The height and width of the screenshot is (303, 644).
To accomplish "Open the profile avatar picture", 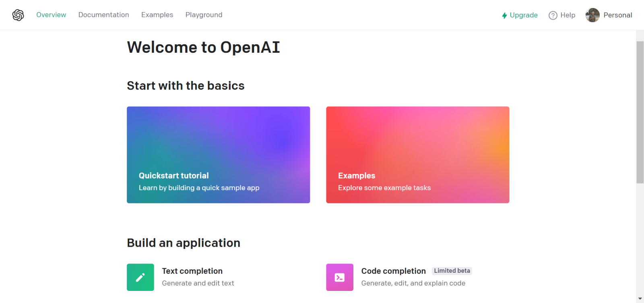I will 592,15.
